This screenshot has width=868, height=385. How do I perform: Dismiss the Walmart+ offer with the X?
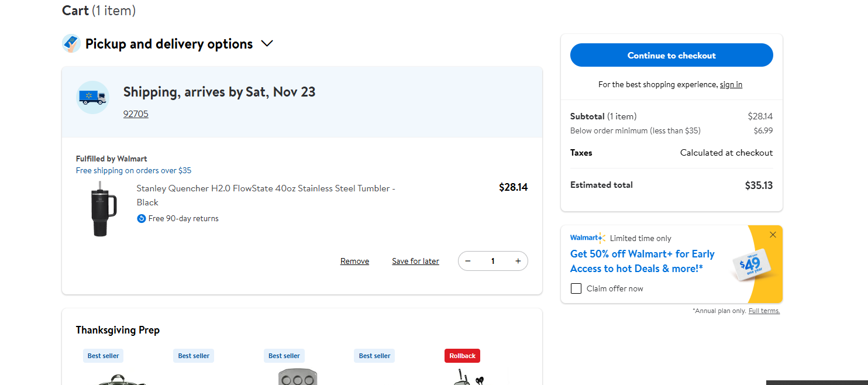pos(773,235)
